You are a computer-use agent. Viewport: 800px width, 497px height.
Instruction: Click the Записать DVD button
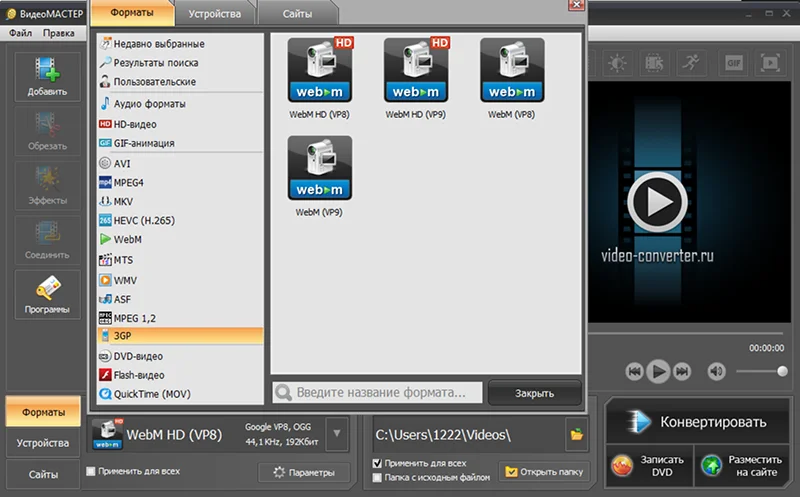click(649, 466)
